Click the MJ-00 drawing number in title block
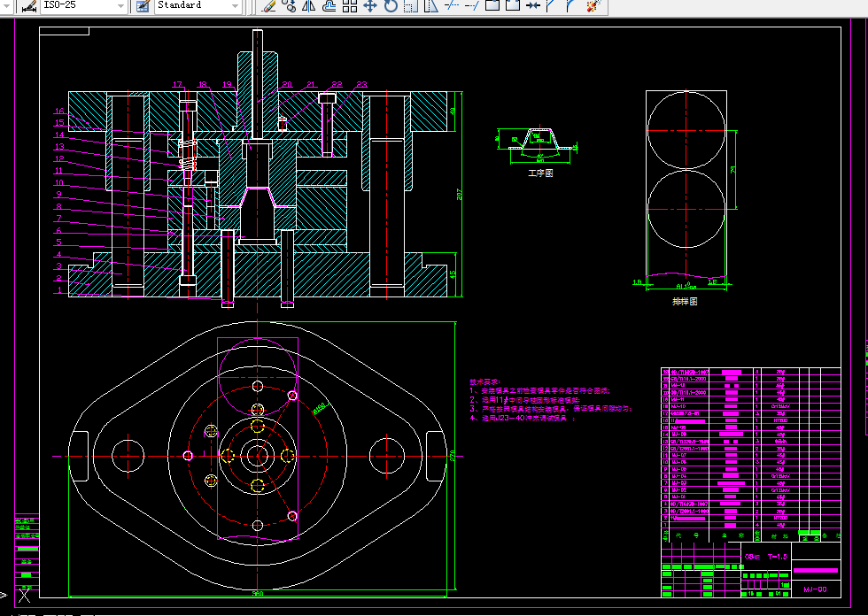Viewport: 868px width, 616px height. 815,589
